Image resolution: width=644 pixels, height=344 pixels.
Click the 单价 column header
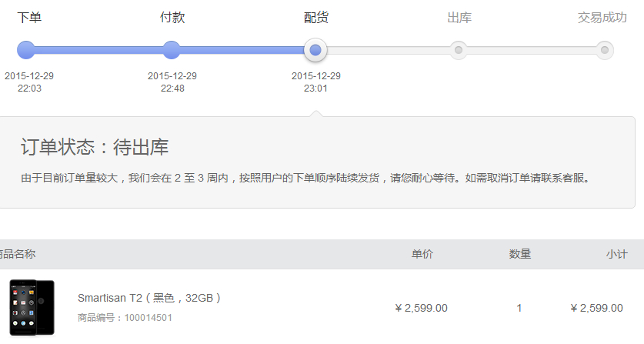422,254
